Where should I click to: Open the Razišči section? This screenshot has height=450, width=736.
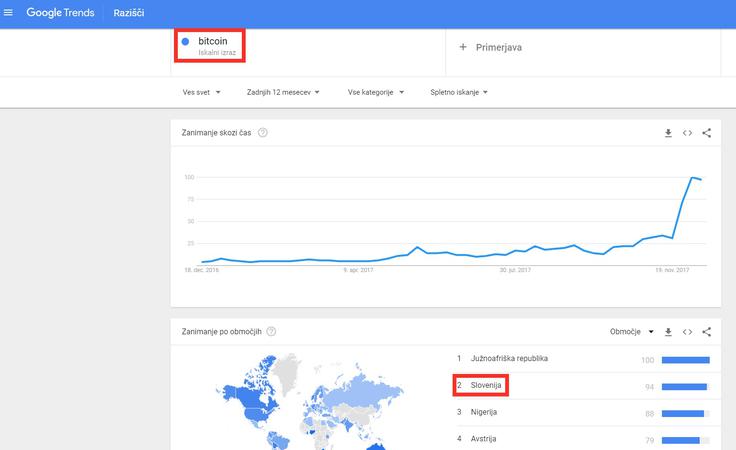click(x=129, y=13)
